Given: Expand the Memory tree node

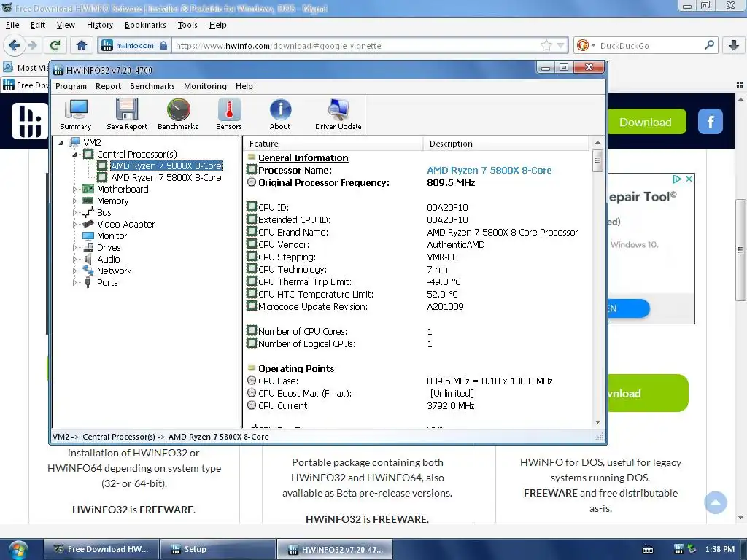Looking at the screenshot, I should click(74, 201).
